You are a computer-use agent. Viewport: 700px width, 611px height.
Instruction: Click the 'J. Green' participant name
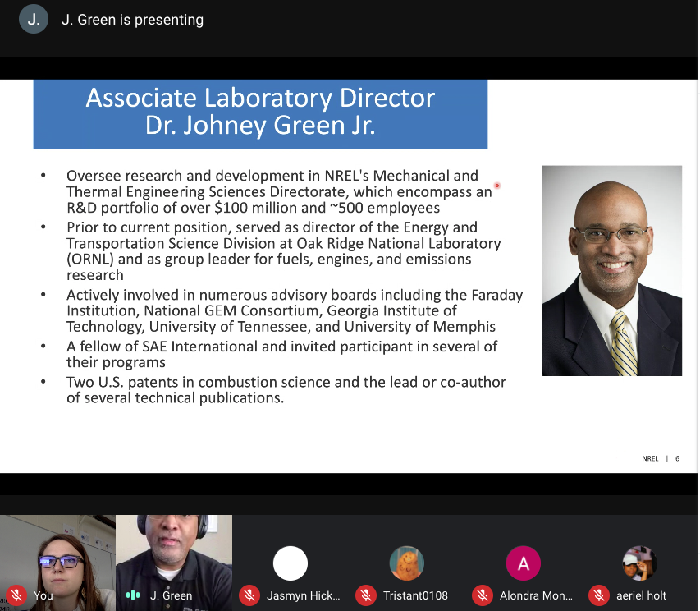pos(171,595)
